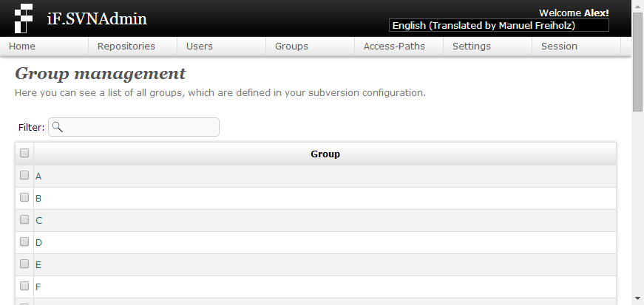Image resolution: width=644 pixels, height=305 pixels.
Task: Click the vertical scrollbar thumb
Action: click(637, 61)
